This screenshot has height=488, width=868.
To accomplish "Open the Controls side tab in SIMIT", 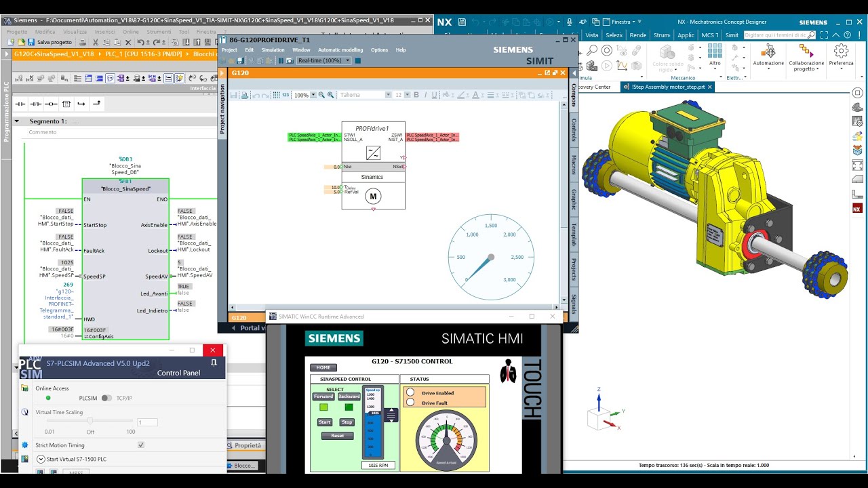I will click(x=574, y=129).
